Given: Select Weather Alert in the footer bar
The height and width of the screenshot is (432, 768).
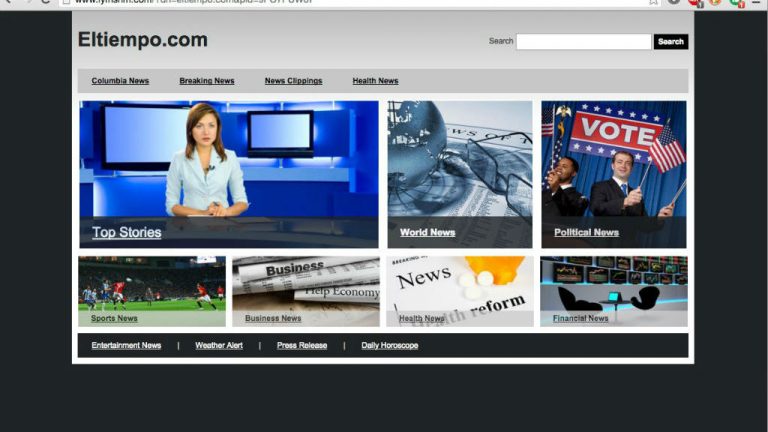Looking at the screenshot, I should point(219,345).
